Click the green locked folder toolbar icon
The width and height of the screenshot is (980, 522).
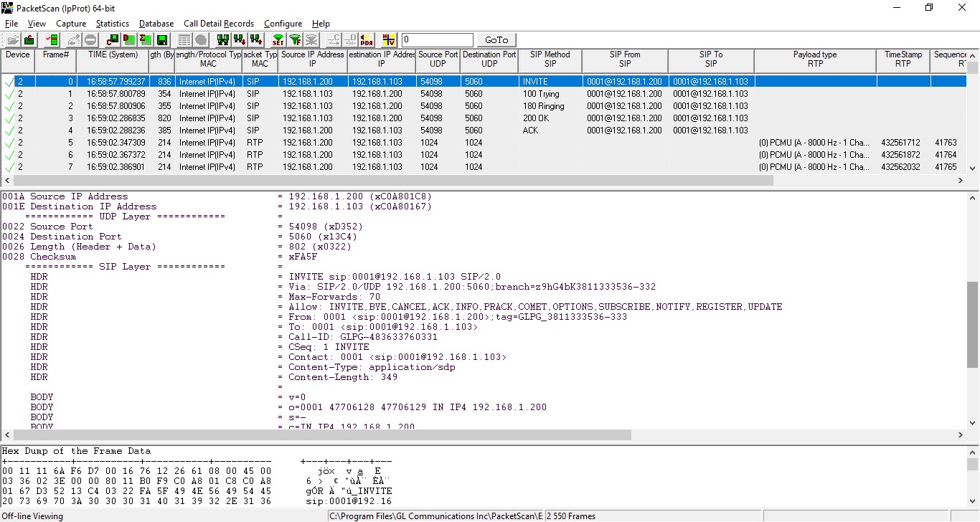[29, 40]
